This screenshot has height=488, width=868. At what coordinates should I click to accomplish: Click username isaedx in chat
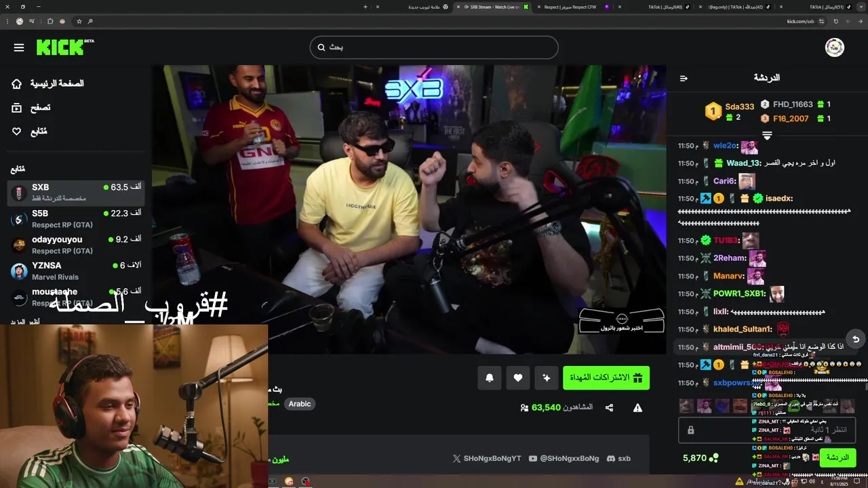[x=778, y=199]
